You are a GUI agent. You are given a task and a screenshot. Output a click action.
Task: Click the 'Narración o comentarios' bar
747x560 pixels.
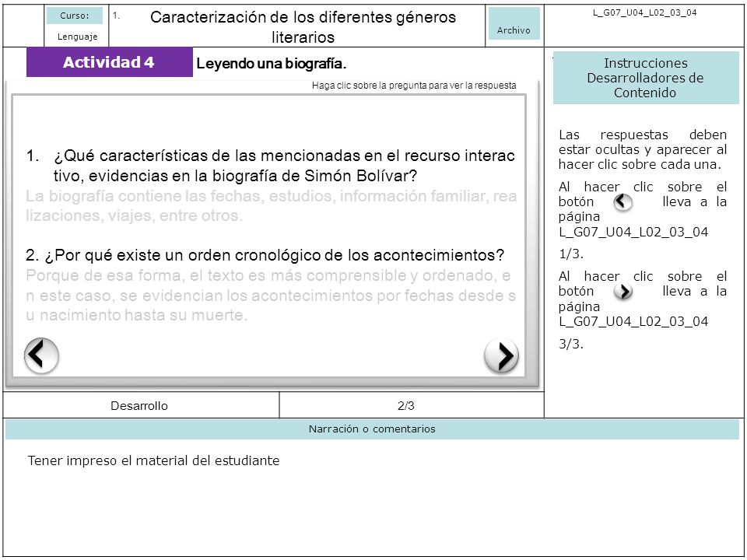[372, 429]
